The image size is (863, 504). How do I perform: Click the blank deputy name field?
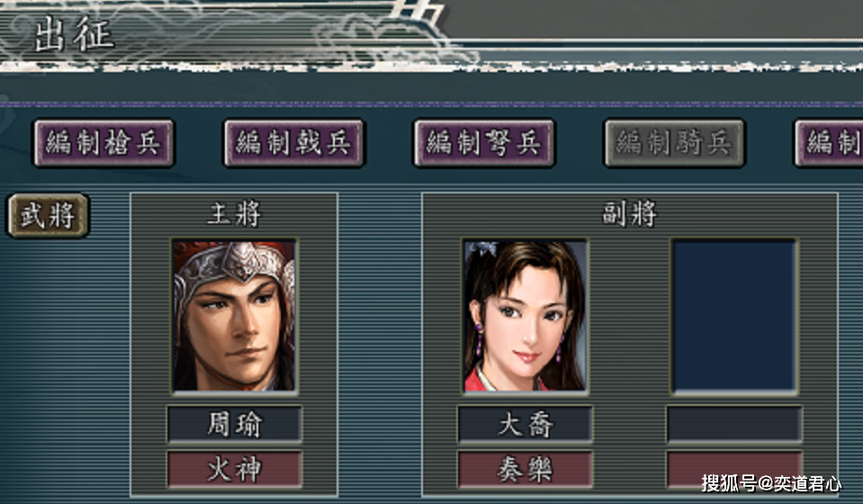734,424
